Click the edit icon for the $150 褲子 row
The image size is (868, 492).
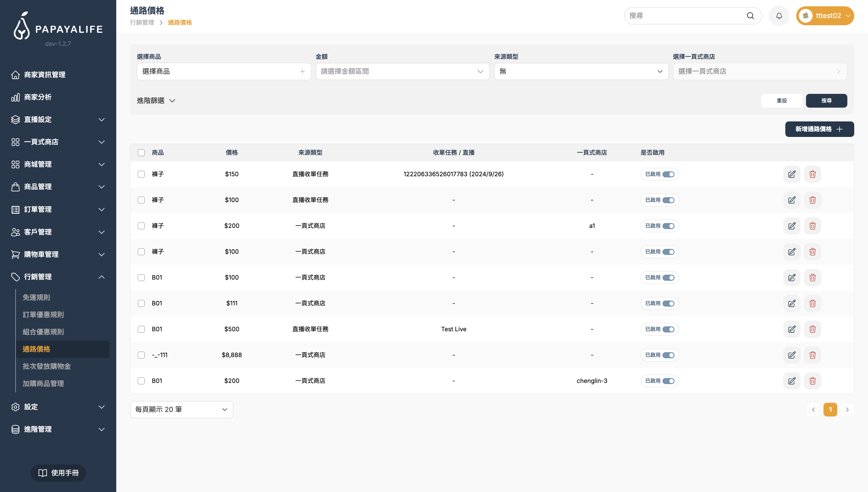(792, 174)
